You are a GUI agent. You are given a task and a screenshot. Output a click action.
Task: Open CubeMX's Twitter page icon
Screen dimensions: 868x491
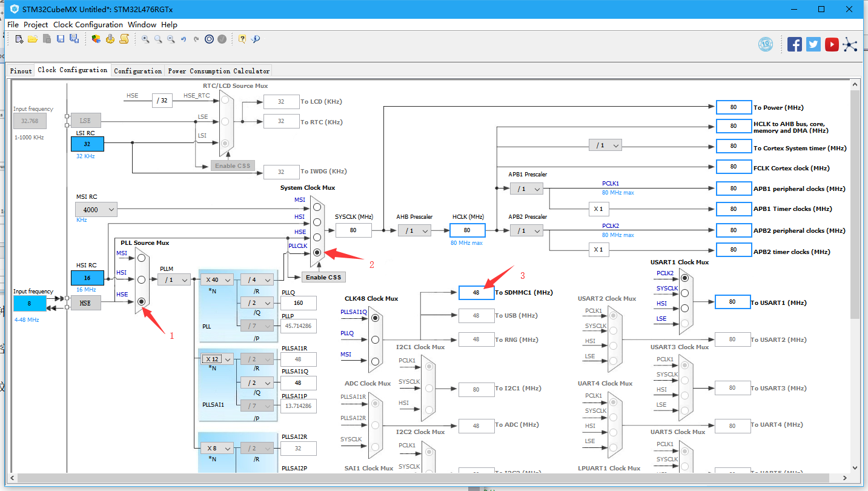813,44
